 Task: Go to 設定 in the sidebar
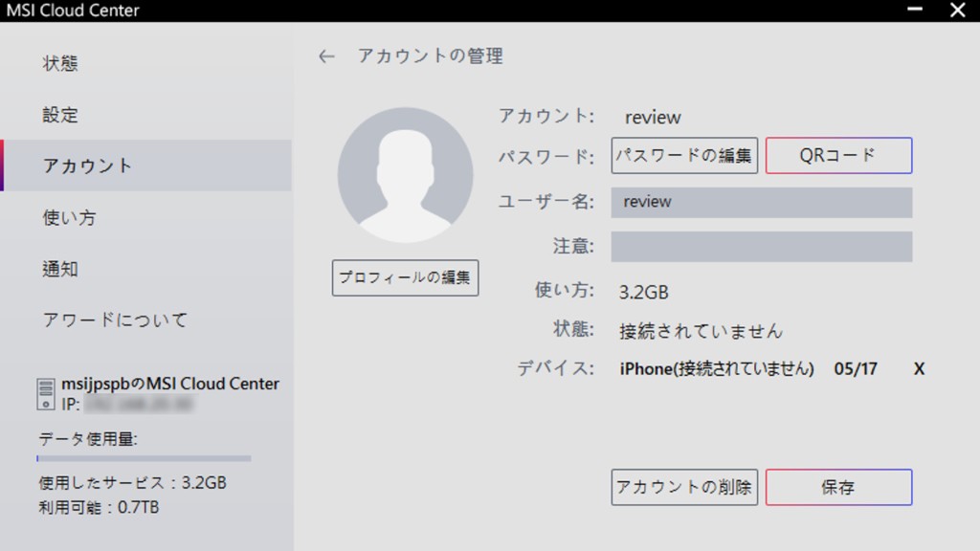(60, 115)
